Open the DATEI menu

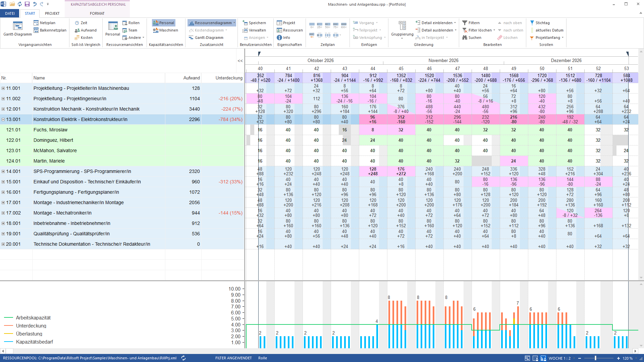[x=10, y=13]
